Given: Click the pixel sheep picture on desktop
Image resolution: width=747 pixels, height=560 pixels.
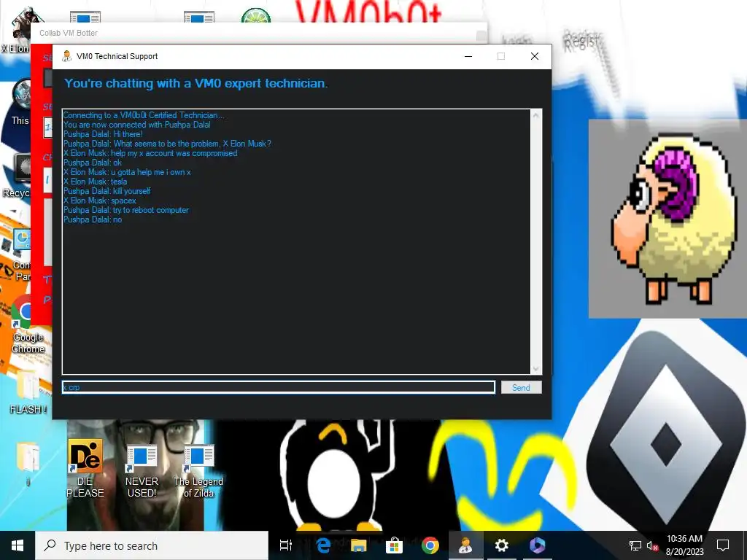Looking at the screenshot, I should pyautogui.click(x=668, y=219).
